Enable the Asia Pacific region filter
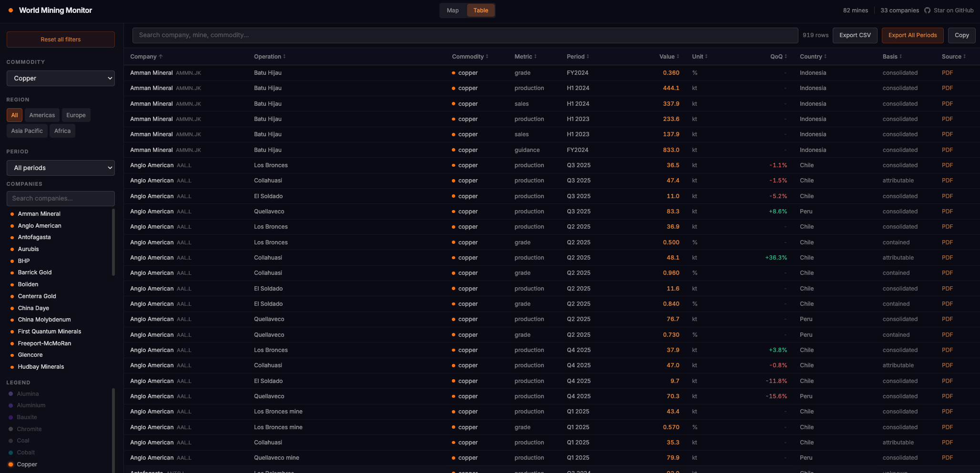This screenshot has width=980, height=473. (x=27, y=131)
